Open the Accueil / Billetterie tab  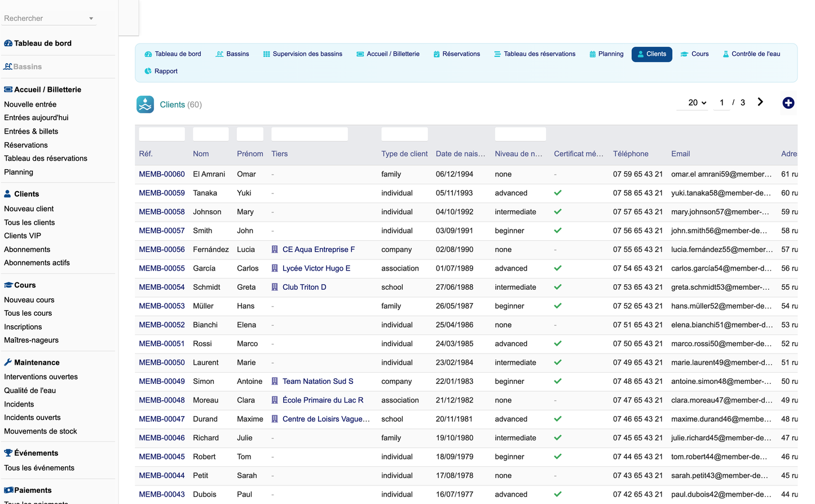(x=388, y=54)
